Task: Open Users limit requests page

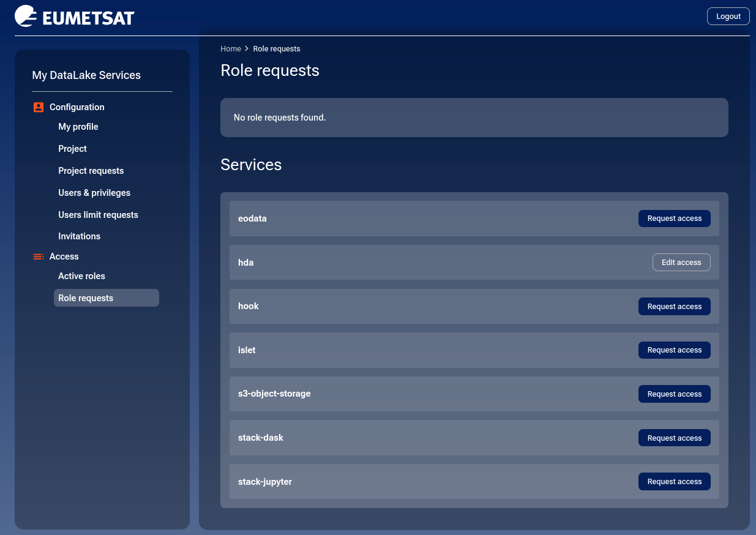Action: tap(98, 215)
